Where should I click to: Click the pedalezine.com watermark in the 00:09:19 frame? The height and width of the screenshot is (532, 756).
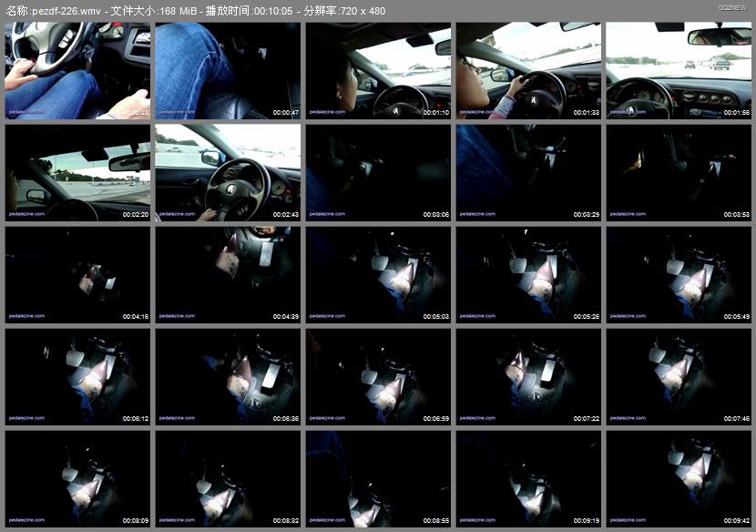[x=477, y=520]
